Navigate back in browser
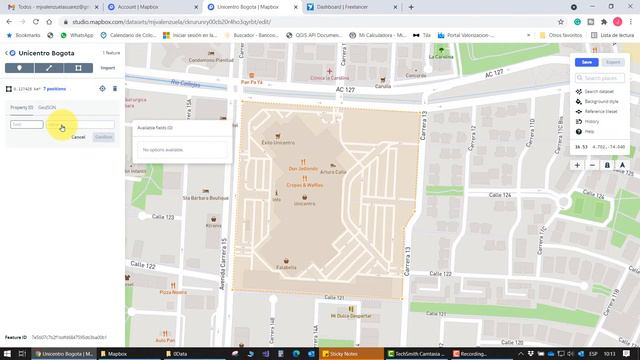The height and width of the screenshot is (360, 640). pyautogui.click(x=9, y=22)
